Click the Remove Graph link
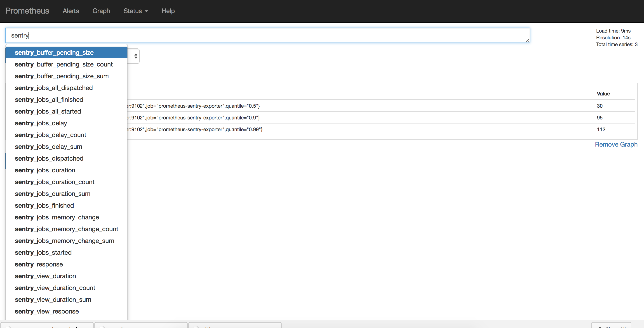This screenshot has width=644, height=328. [616, 144]
